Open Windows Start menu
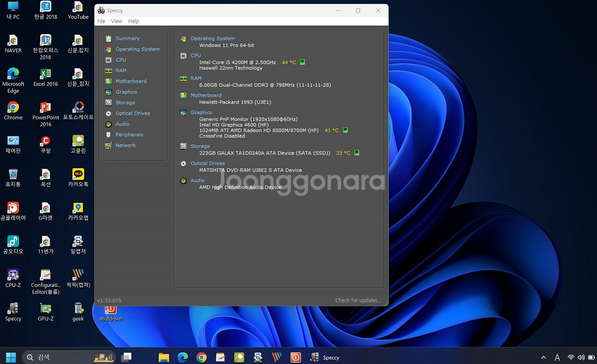The width and height of the screenshot is (597, 364). [x=11, y=357]
